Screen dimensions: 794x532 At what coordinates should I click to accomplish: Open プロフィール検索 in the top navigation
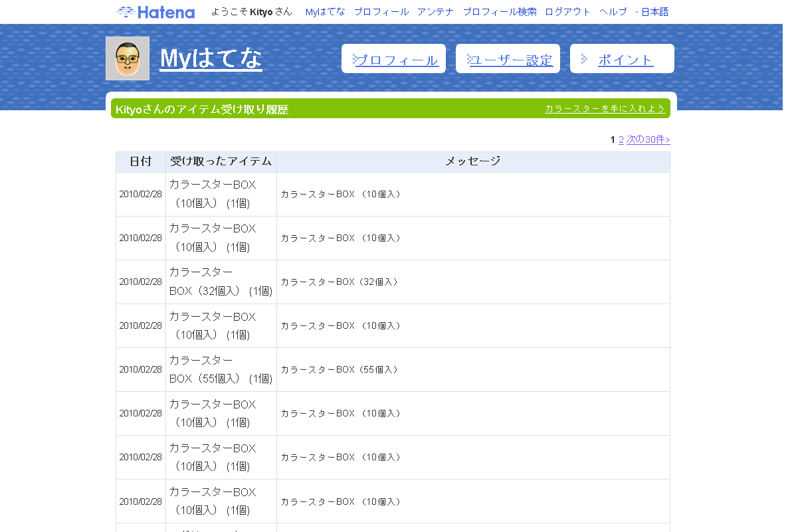pos(499,12)
